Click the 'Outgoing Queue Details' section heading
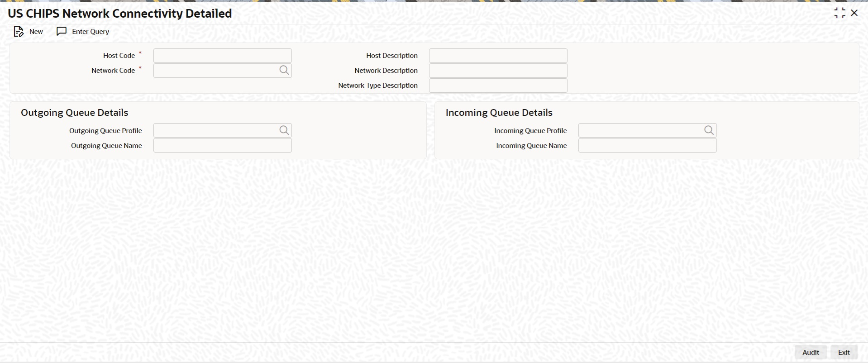 pos(75,113)
